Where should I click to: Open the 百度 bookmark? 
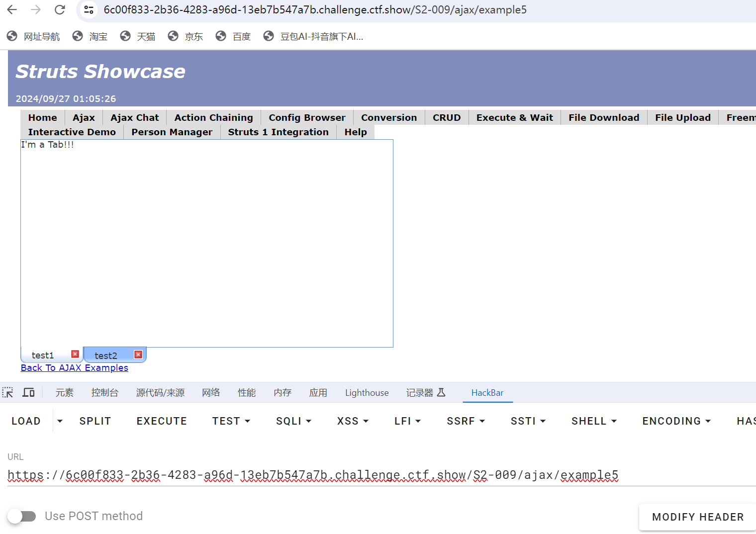coord(233,36)
